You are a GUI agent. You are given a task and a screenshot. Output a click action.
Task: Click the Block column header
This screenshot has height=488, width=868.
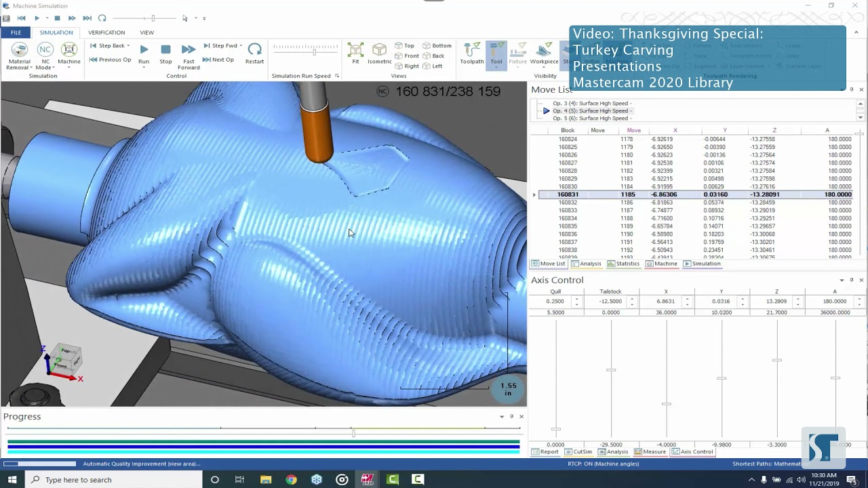click(568, 130)
